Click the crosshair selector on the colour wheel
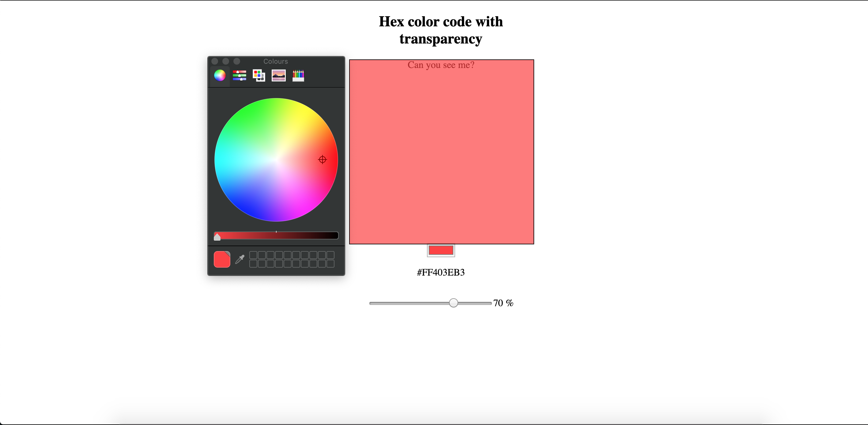 (x=322, y=159)
